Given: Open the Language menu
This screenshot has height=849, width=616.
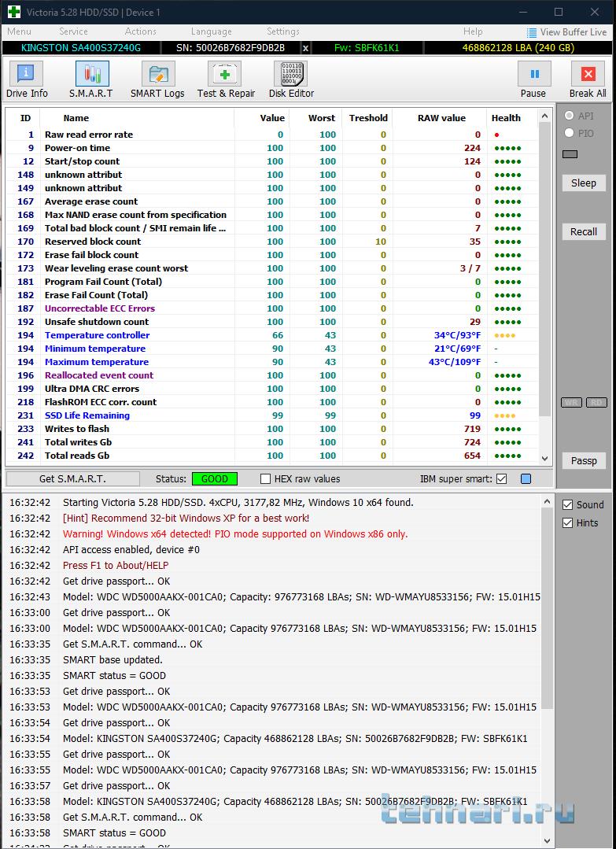Looking at the screenshot, I should (x=211, y=31).
